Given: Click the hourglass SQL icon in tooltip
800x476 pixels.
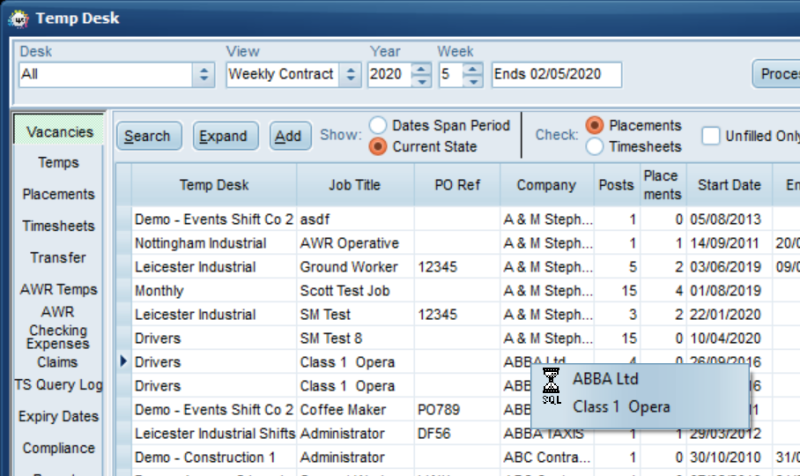Looking at the screenshot, I should point(551,386).
